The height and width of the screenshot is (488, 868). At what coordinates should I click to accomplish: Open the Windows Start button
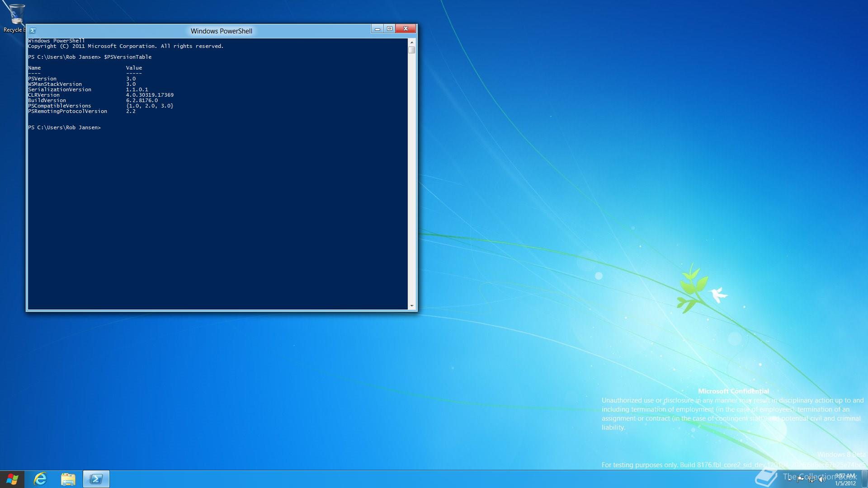pos(12,479)
